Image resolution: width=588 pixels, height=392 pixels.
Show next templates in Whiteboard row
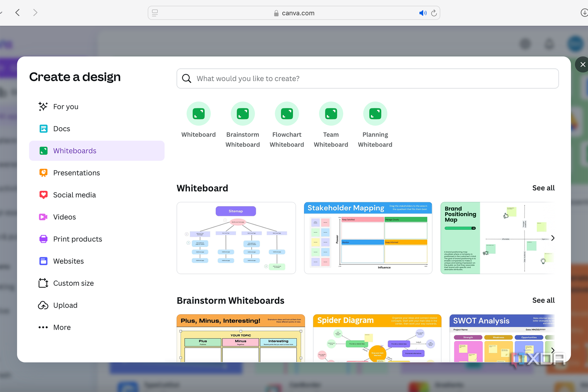(x=553, y=238)
